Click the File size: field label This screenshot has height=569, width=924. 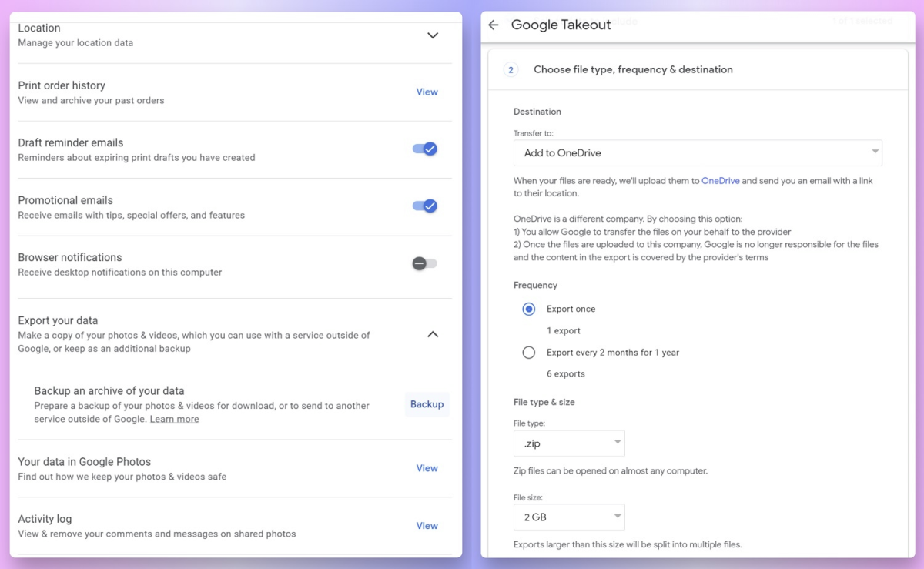click(x=528, y=497)
